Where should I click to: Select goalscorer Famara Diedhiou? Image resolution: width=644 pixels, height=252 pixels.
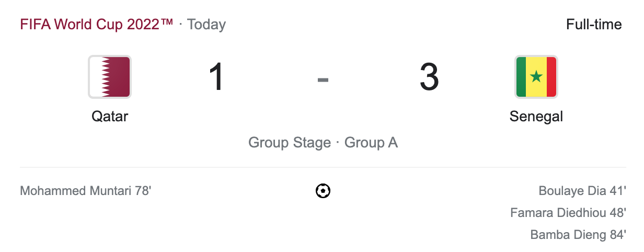click(558, 213)
